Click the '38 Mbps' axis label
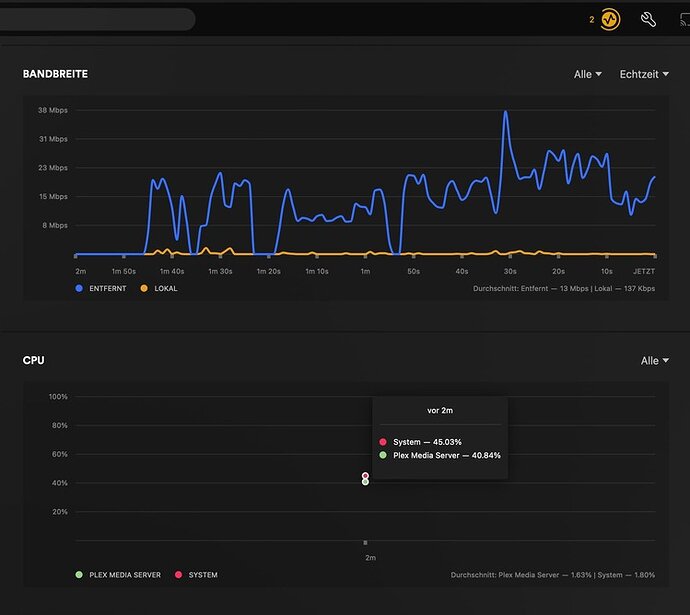 53,110
